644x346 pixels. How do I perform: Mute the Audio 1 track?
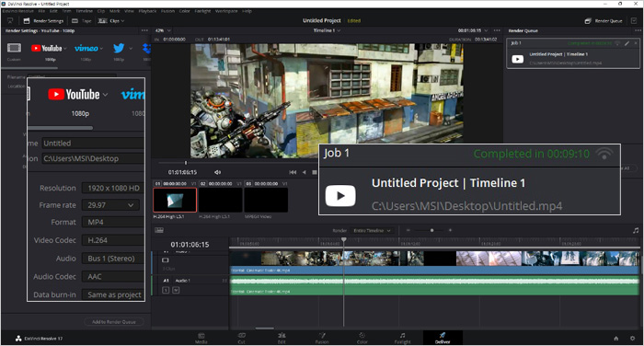click(x=176, y=290)
